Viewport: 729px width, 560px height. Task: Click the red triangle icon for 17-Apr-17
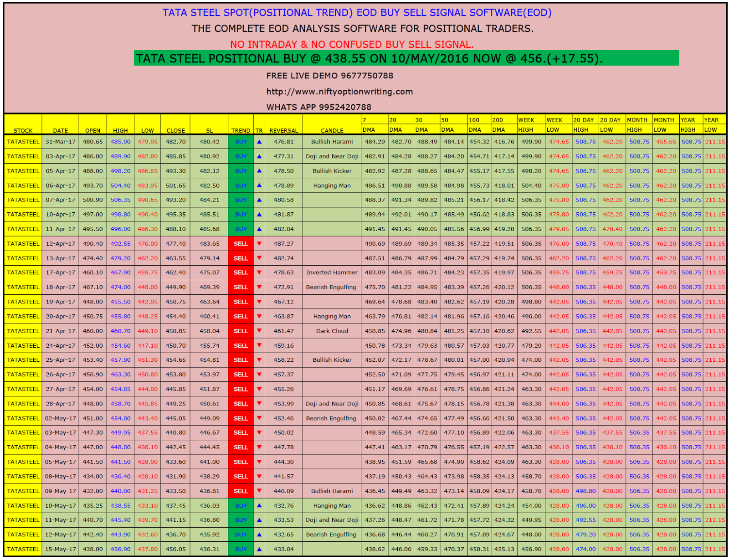click(259, 272)
